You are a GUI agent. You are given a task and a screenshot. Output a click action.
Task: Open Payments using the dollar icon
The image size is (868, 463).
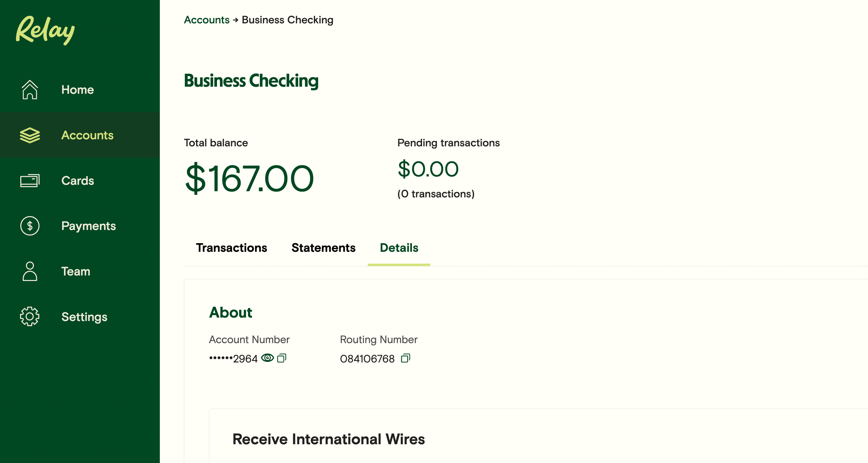(x=30, y=226)
